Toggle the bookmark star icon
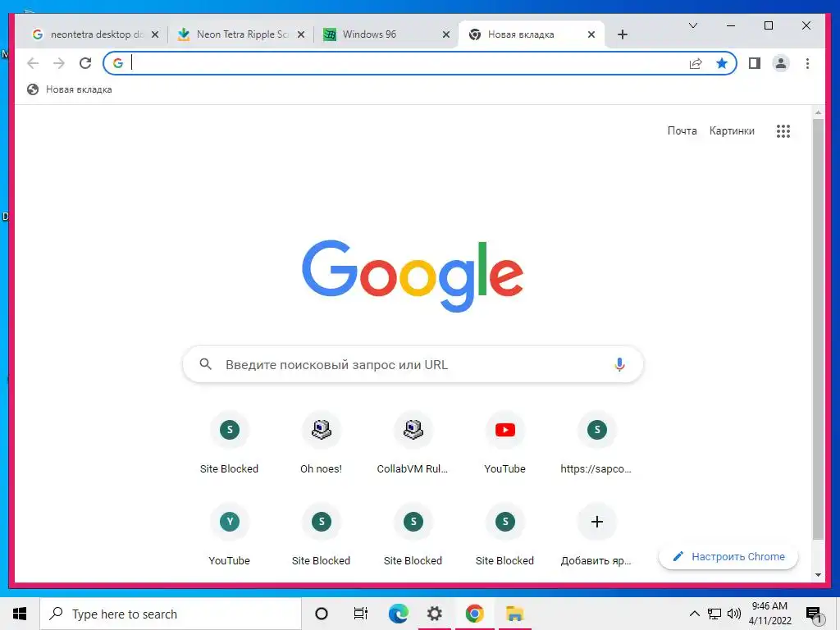 (x=722, y=63)
